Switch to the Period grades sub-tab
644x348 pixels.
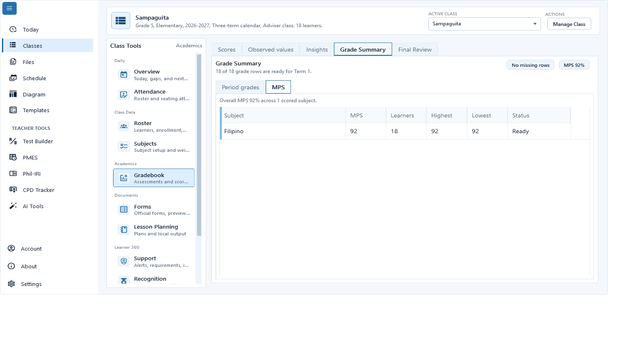click(240, 87)
